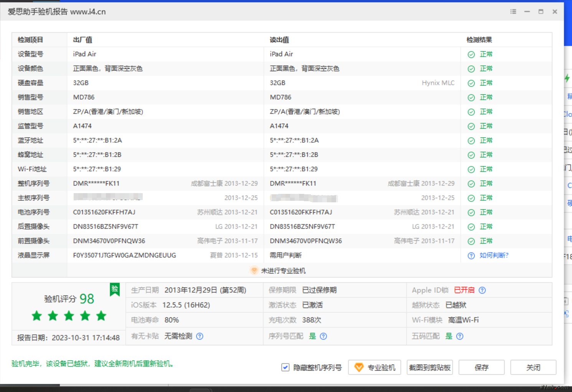Viewport: 572px width, 392px height.
Task: Click 高温Wi-Fi module value
Action: 463,320
